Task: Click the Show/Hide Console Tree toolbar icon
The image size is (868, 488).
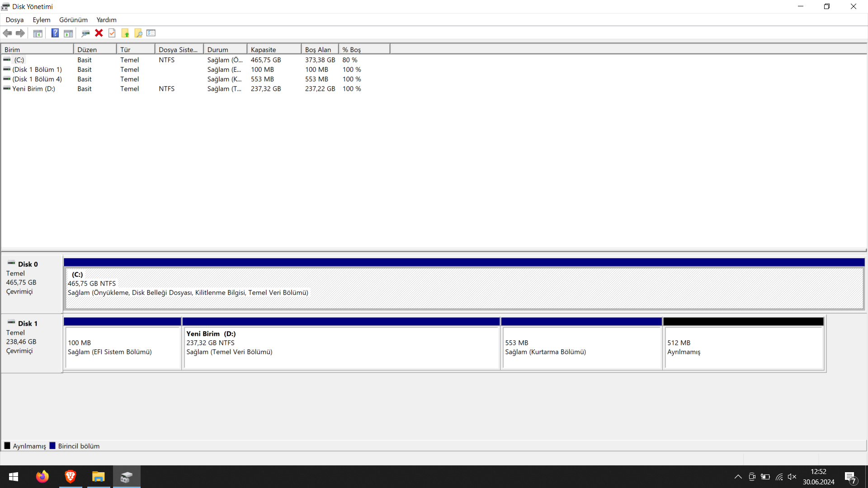Action: [38, 33]
